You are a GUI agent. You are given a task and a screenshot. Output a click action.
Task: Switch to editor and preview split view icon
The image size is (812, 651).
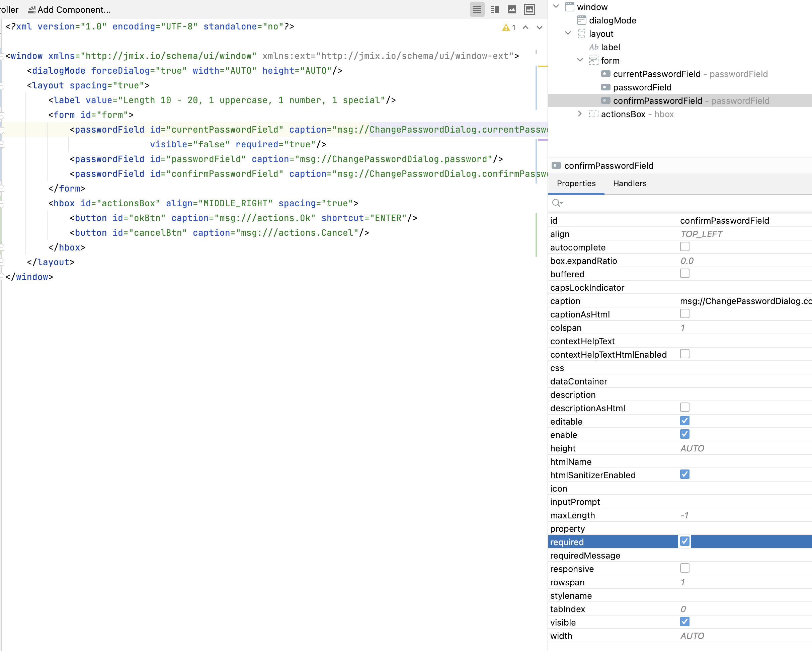point(494,9)
